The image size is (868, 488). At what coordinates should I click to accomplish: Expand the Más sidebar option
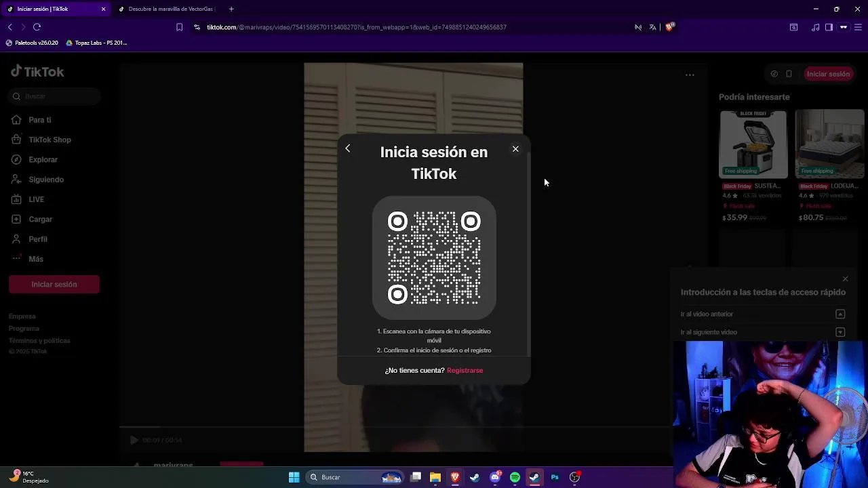click(27, 259)
